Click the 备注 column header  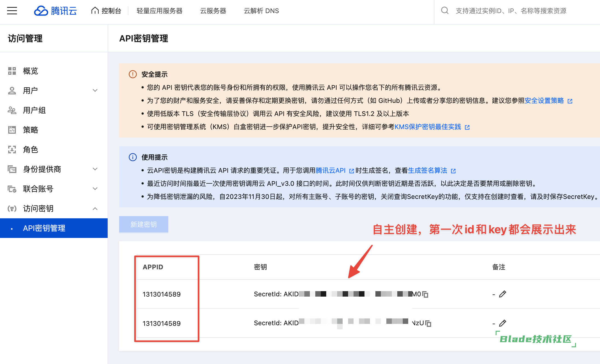(499, 267)
